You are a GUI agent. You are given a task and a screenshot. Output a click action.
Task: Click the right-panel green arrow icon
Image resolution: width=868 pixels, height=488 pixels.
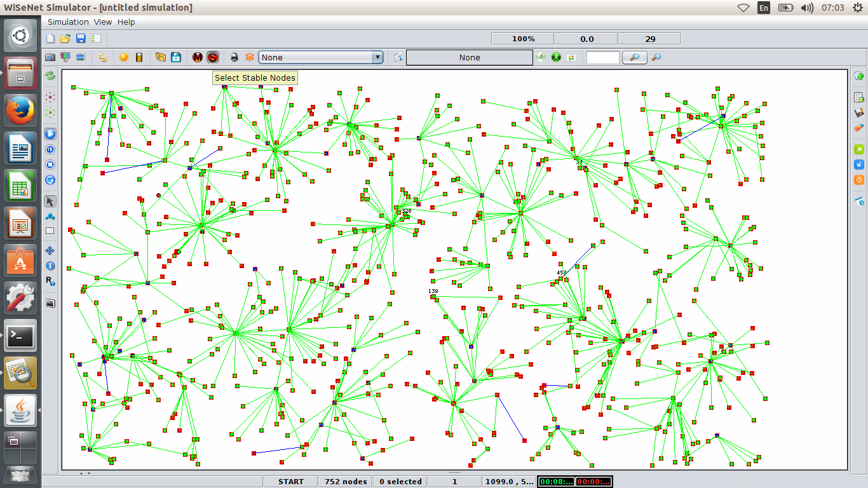[859, 149]
